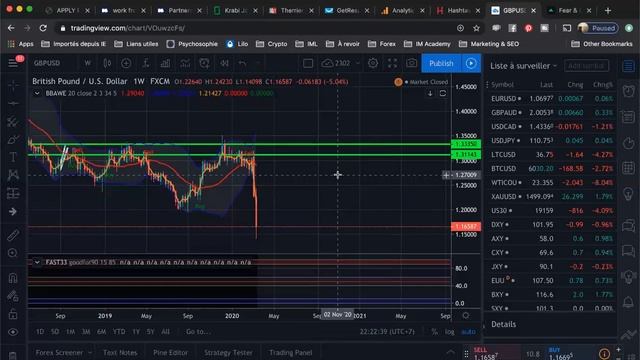Click the Add symbol input field
Screen dimensions: 640x360
(586, 65)
